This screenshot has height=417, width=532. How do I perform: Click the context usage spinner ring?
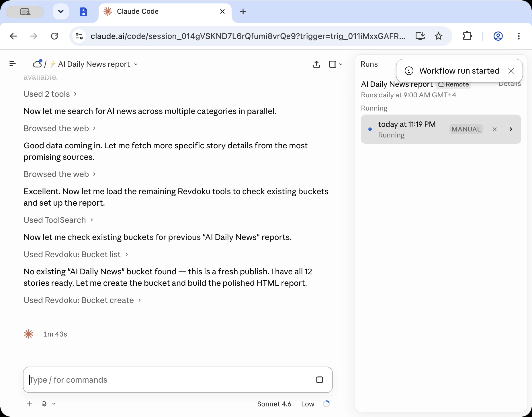(x=326, y=404)
